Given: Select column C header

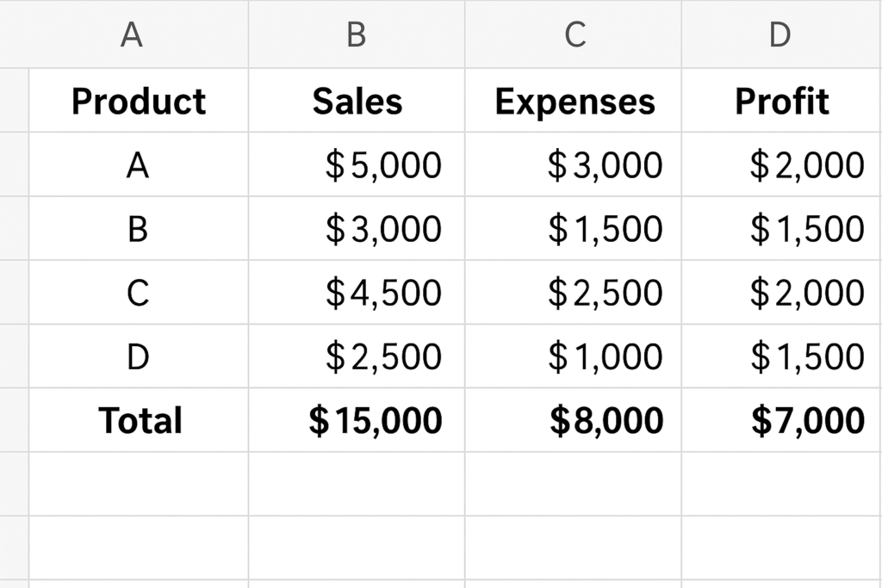Looking at the screenshot, I should 573,34.
